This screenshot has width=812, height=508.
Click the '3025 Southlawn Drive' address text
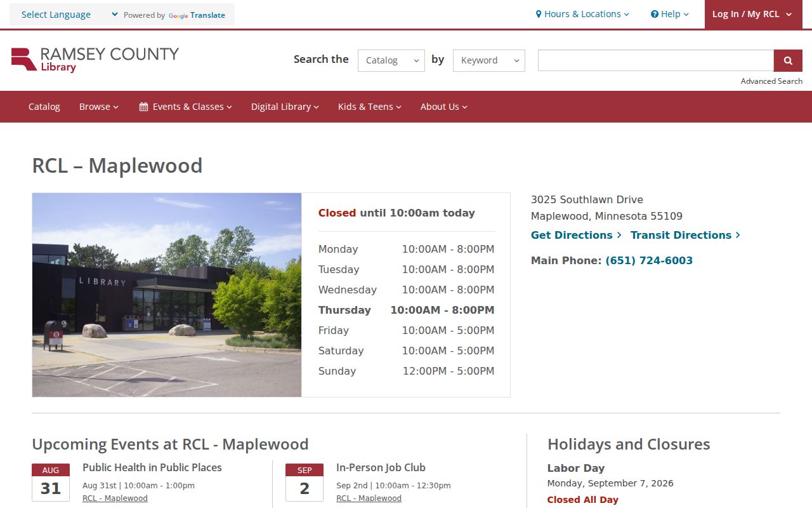(587, 199)
